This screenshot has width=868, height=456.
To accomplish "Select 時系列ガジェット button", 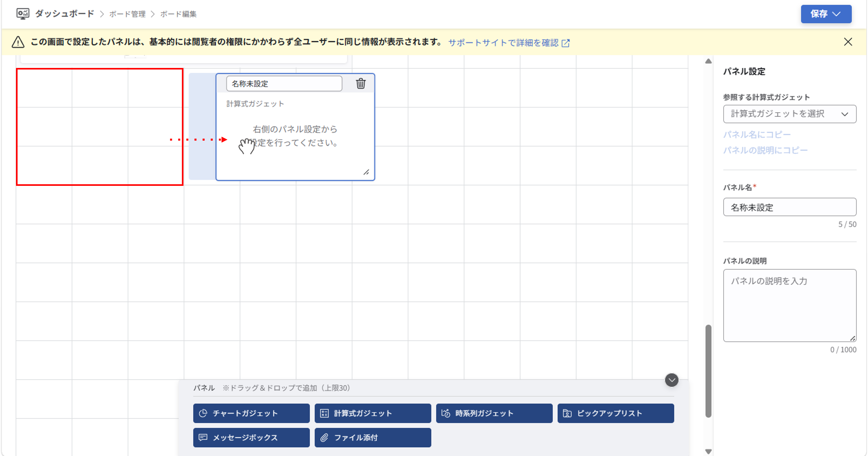I will click(494, 413).
